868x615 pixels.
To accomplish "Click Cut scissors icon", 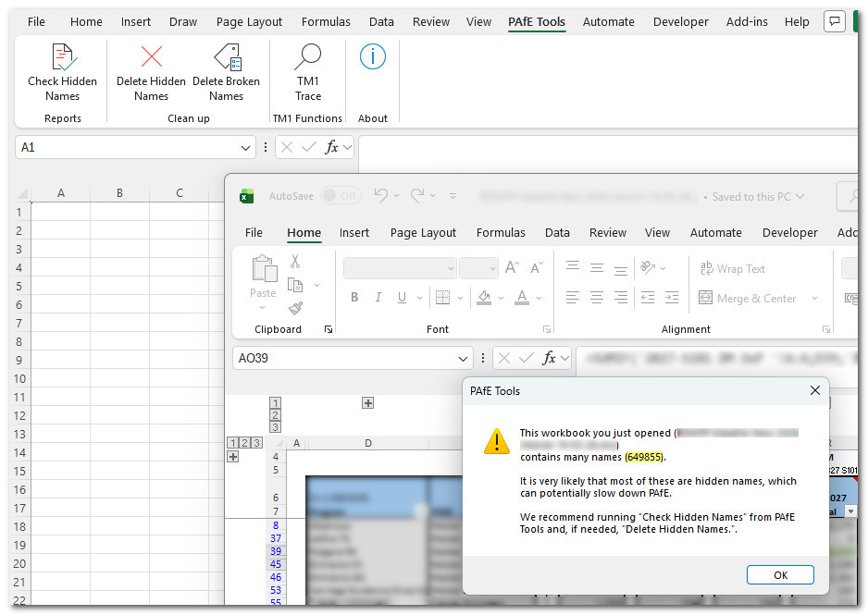I will [295, 261].
